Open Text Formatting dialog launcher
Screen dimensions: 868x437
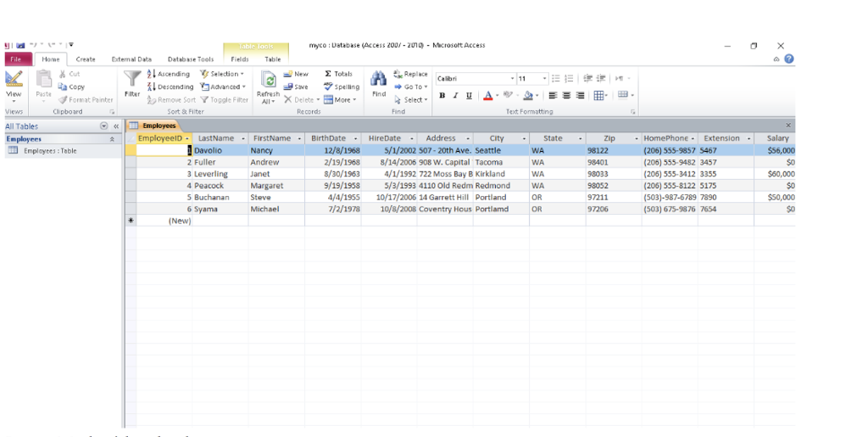pos(632,112)
